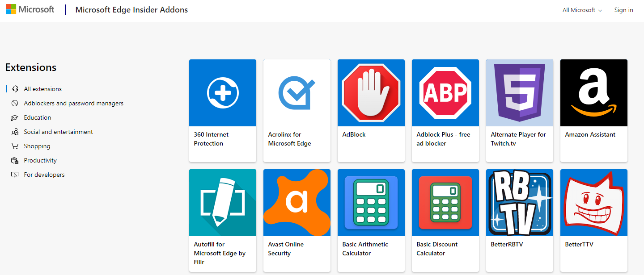Screen dimensions: 644x275
Task: Open the Shopping category
Action: pos(37,146)
